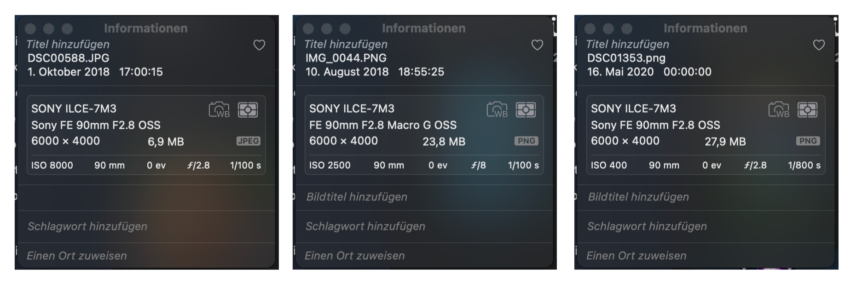Click date 16. Mai 2020 in third panel
868x285 pixels.
tap(620, 72)
